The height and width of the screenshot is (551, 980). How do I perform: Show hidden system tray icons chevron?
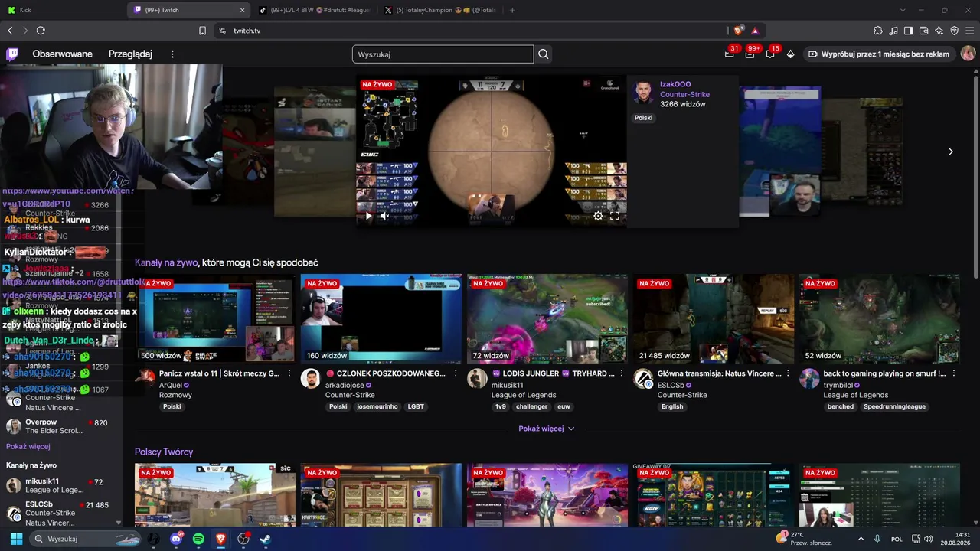click(x=861, y=539)
